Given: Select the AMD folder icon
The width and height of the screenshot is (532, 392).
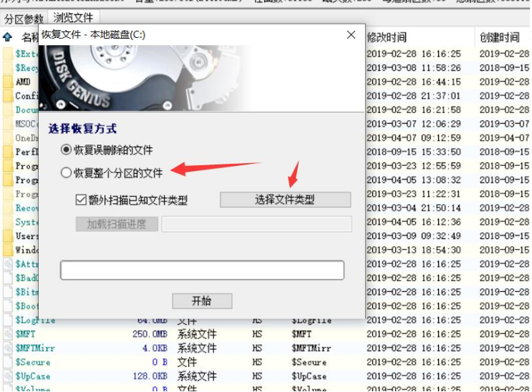Looking at the screenshot, I should click(8, 82).
